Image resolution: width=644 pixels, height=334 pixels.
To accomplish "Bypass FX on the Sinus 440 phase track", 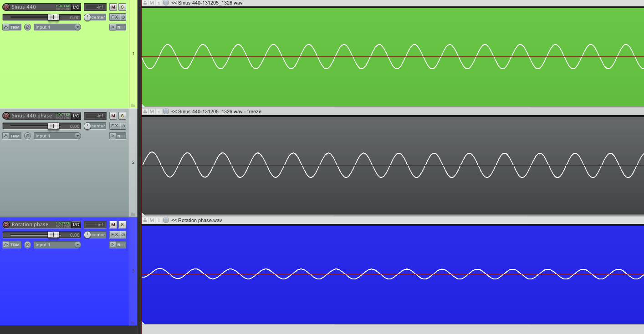I will pyautogui.click(x=123, y=126).
